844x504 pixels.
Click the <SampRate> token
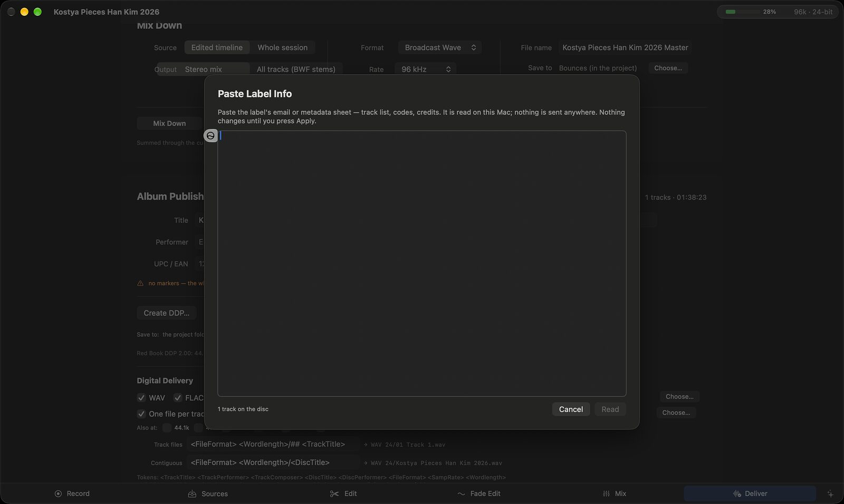(446, 478)
